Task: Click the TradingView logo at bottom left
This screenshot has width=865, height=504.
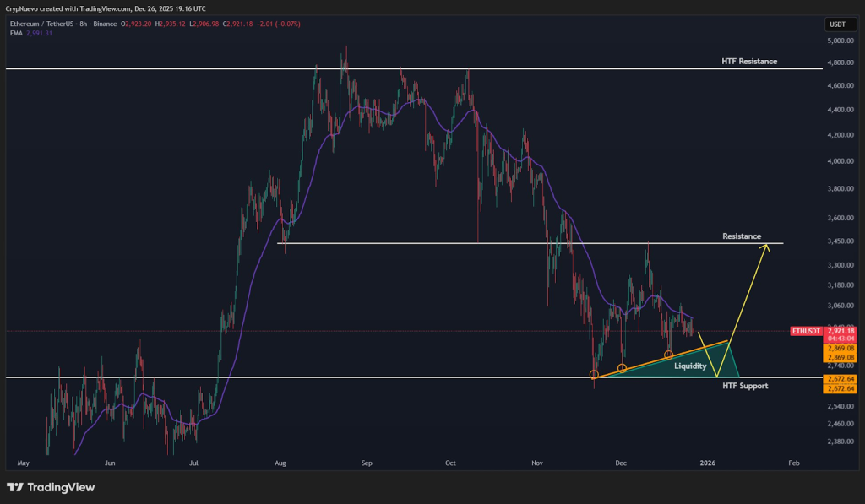Action: click(51, 487)
